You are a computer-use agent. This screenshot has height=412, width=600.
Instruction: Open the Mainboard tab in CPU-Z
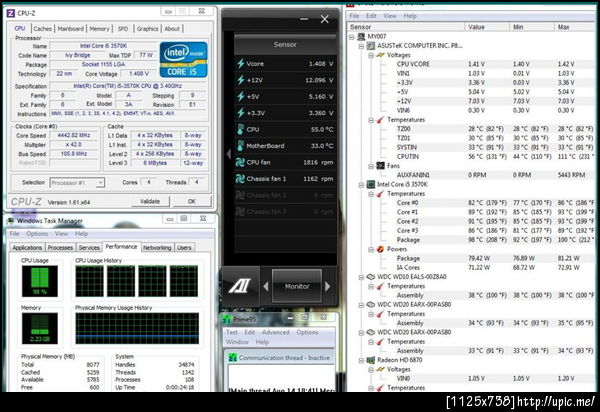tap(70, 29)
